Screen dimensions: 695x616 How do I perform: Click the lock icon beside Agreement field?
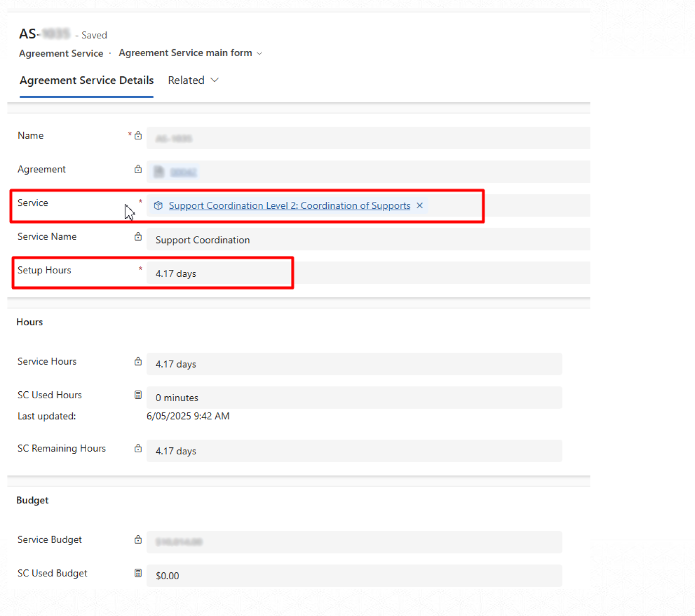tap(138, 169)
